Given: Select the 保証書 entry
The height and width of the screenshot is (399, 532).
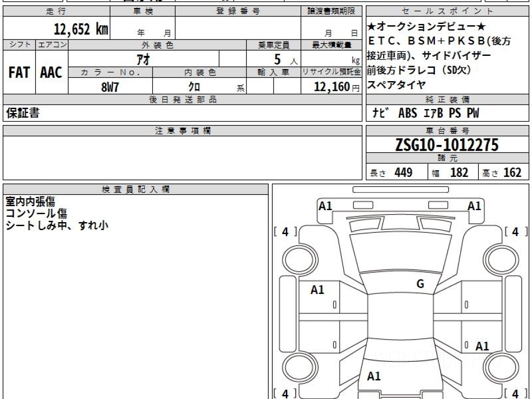Looking at the screenshot, I should coord(23,113).
